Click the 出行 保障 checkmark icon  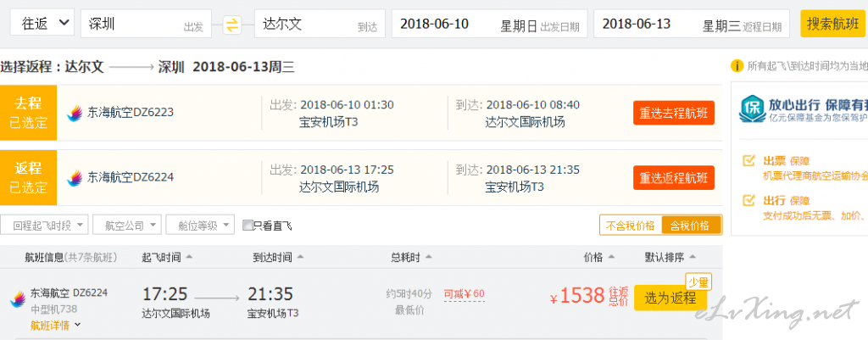748,201
